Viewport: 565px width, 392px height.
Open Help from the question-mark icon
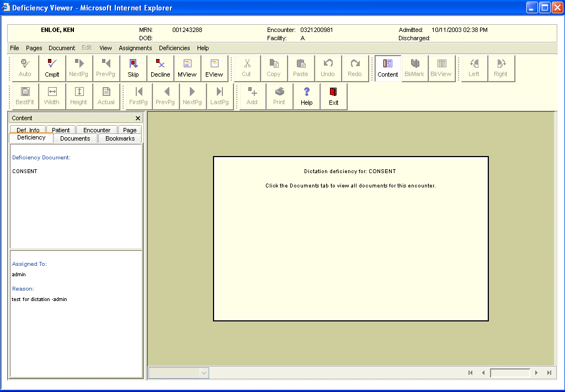point(307,96)
